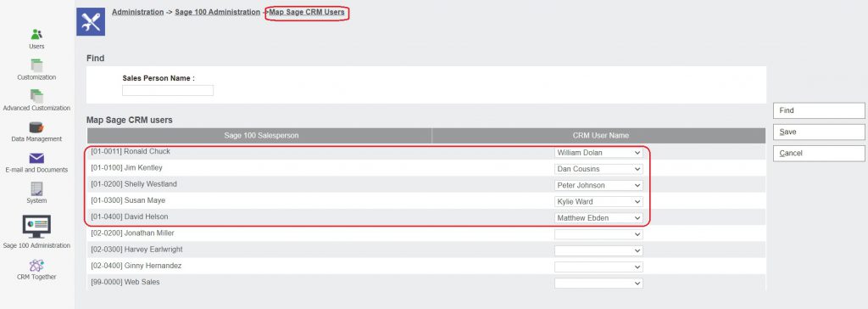Select the Data Management label
The width and height of the screenshot is (868, 309).
pos(36,139)
